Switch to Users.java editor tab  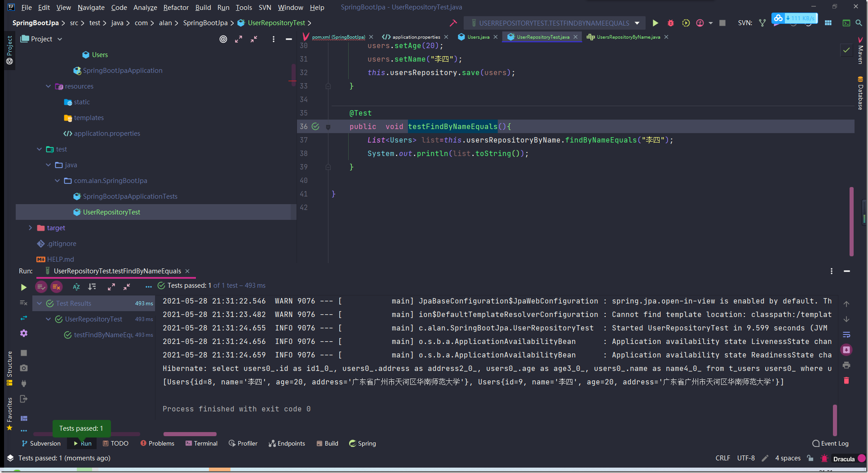point(477,37)
